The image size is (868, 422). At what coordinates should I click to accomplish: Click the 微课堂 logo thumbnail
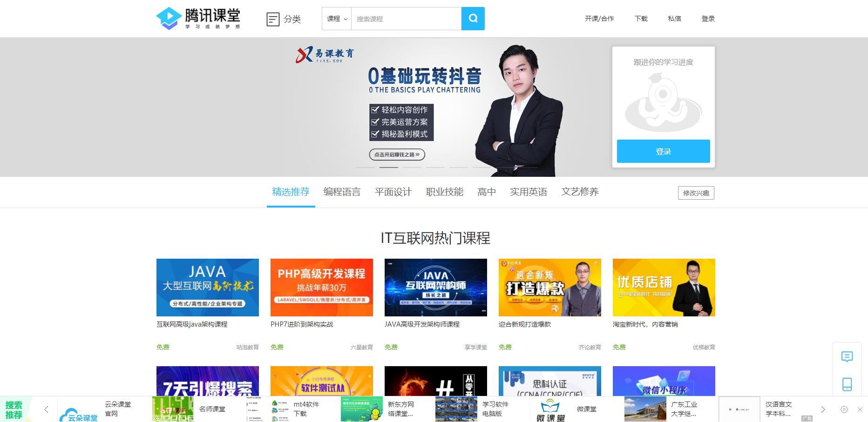pos(550,409)
